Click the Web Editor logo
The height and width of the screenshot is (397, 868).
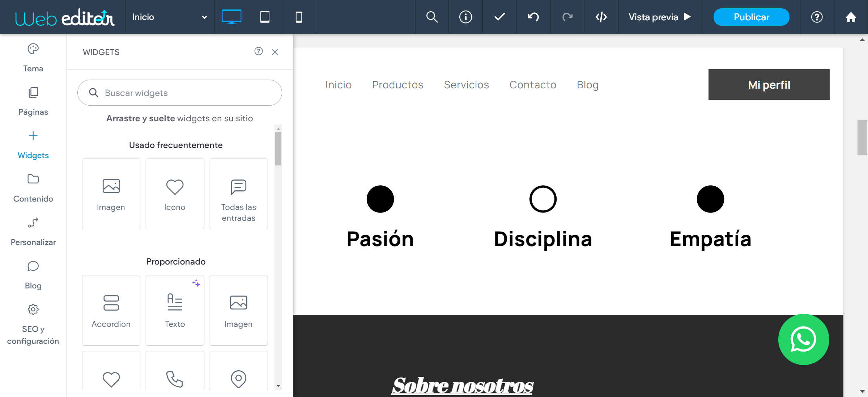pyautogui.click(x=64, y=17)
